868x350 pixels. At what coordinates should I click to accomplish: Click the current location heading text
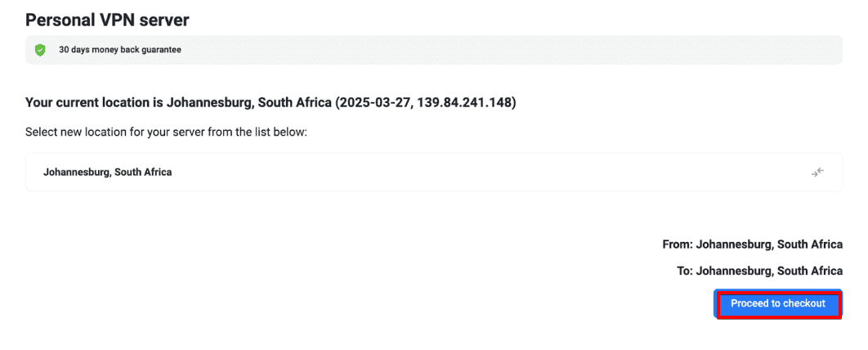coord(271,103)
